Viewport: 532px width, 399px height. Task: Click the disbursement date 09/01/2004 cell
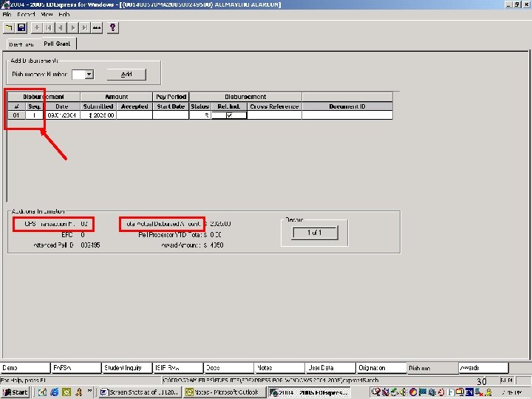[x=62, y=115]
